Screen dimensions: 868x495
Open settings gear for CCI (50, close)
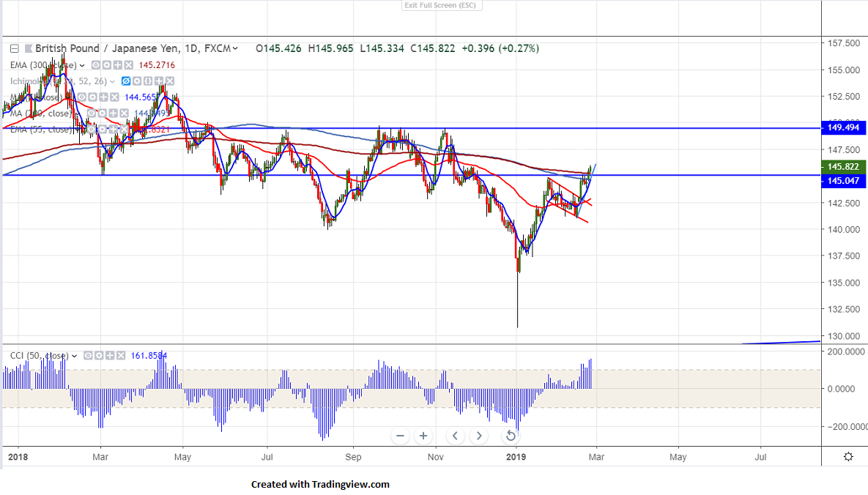click(99, 355)
